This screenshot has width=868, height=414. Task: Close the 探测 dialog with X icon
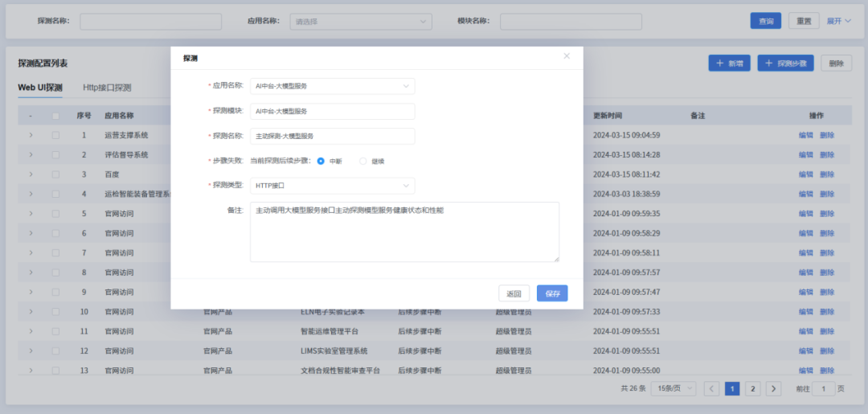click(567, 56)
